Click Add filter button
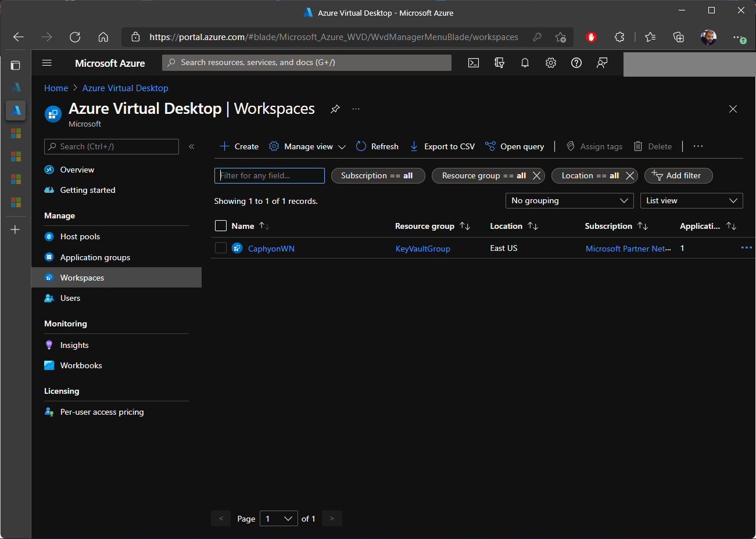Viewport: 756px width, 539px height. tap(678, 175)
